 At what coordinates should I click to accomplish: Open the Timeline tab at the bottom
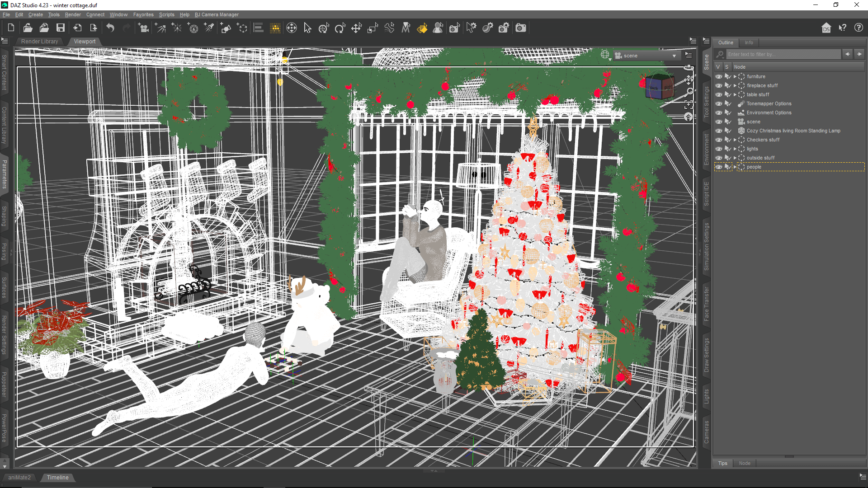[58, 478]
